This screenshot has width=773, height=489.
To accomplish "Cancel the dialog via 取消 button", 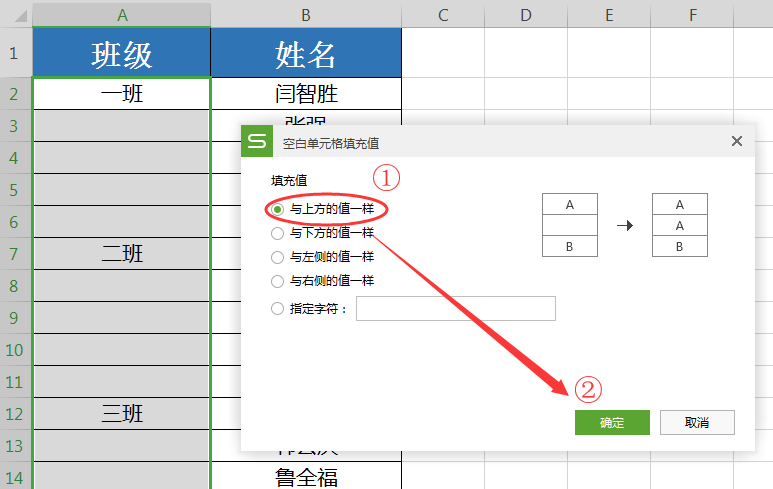I will pyautogui.click(x=697, y=422).
